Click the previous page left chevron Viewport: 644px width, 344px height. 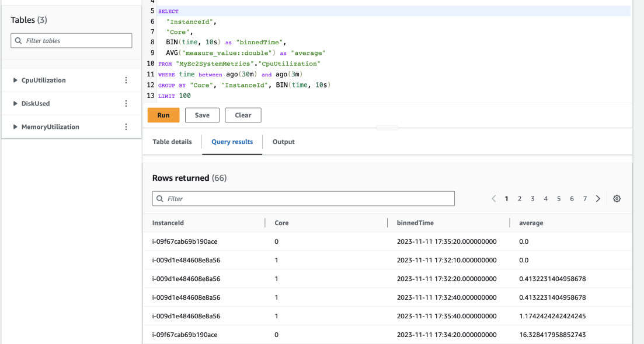pos(494,198)
